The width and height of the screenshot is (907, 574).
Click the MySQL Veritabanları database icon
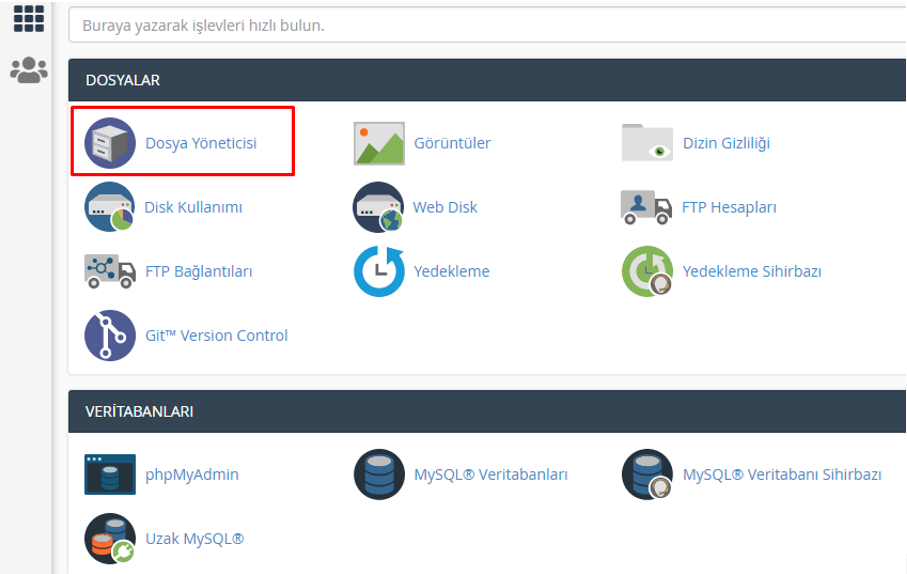tap(379, 474)
